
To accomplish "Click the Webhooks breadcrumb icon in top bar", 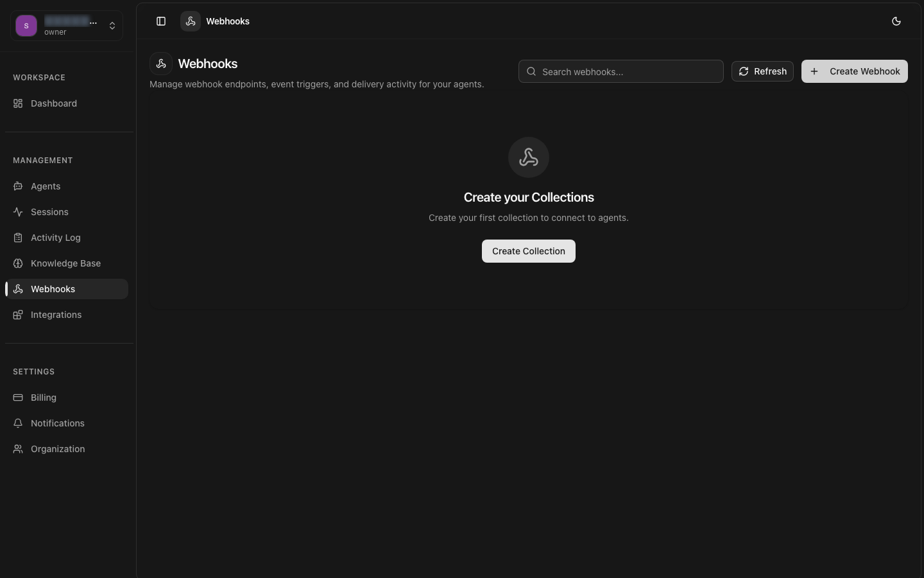I will (191, 21).
